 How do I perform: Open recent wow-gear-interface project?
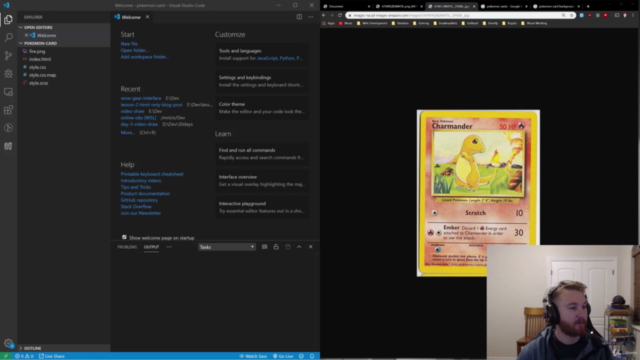coord(141,98)
